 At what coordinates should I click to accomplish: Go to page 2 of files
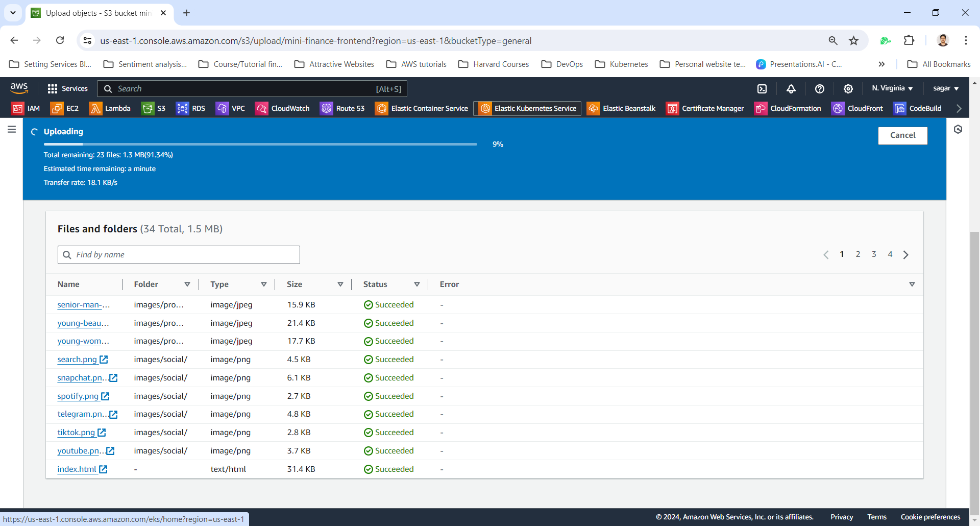pos(857,254)
